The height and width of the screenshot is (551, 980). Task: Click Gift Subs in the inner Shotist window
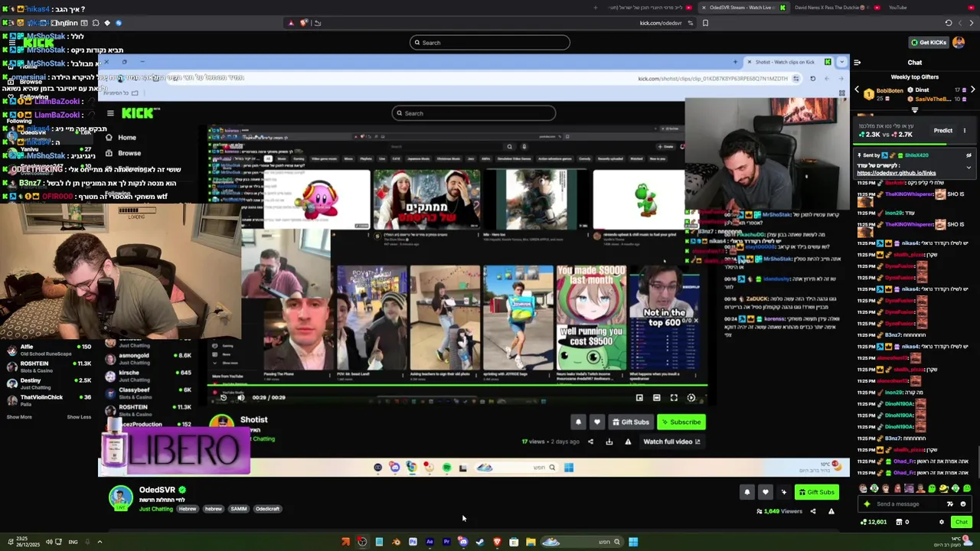(x=631, y=422)
